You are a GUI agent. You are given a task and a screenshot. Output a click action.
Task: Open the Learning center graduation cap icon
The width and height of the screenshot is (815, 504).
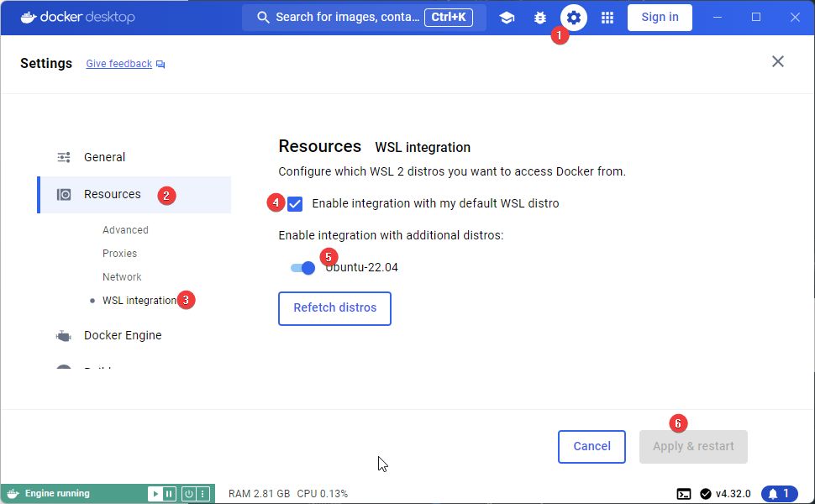click(x=507, y=18)
